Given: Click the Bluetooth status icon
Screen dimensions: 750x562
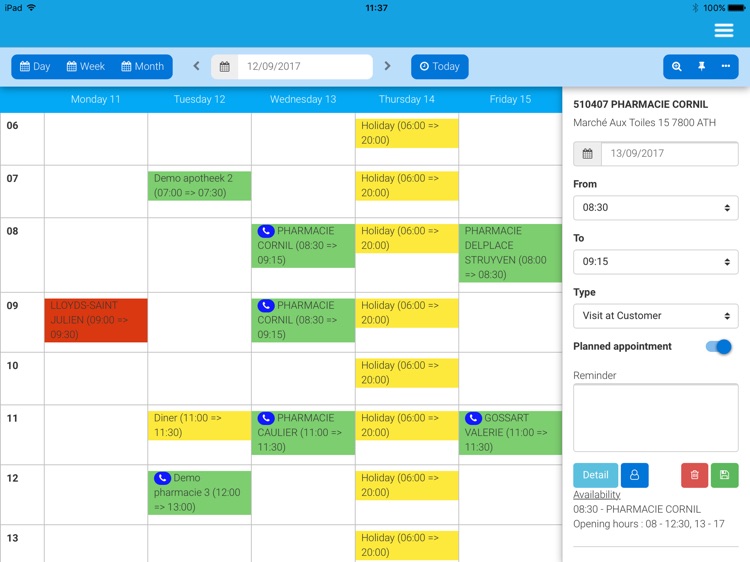Looking at the screenshot, I should (695, 8).
